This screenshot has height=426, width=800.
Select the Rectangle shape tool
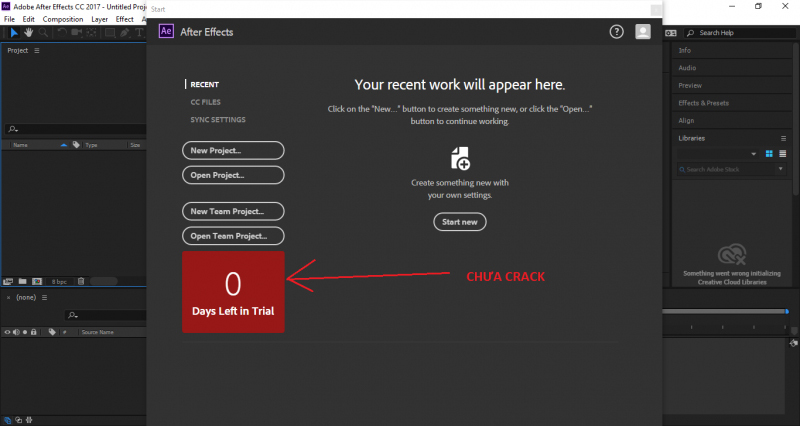[x=110, y=33]
